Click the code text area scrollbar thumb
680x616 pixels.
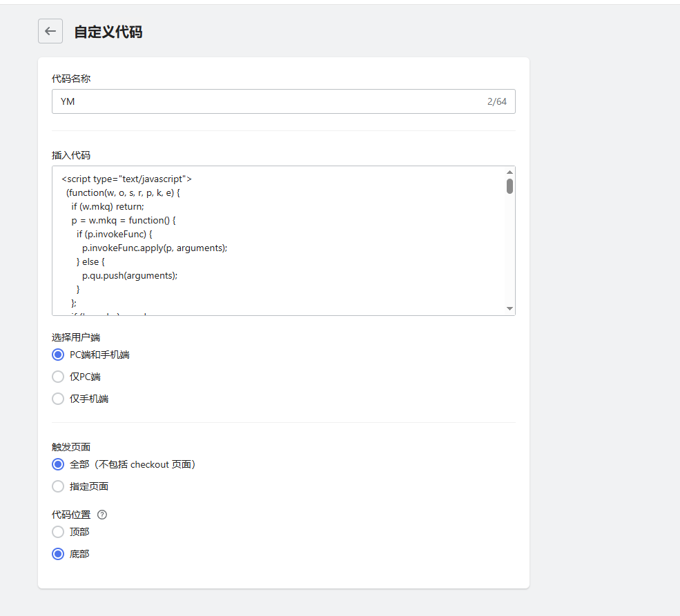click(509, 186)
